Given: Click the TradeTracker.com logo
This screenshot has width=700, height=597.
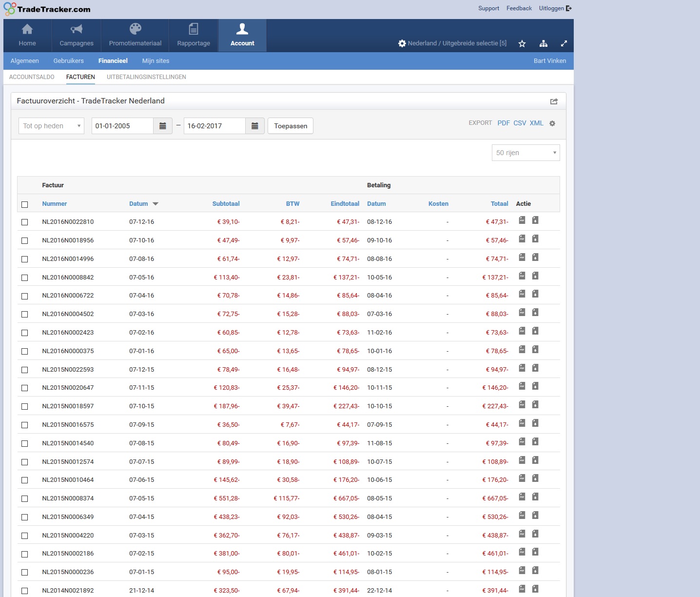Looking at the screenshot, I should pos(47,9).
